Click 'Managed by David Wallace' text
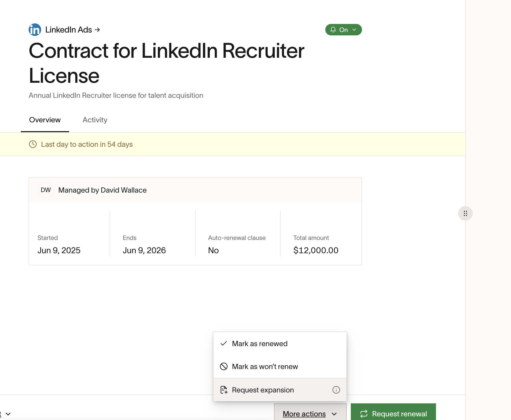The image size is (511, 420). [x=102, y=190]
